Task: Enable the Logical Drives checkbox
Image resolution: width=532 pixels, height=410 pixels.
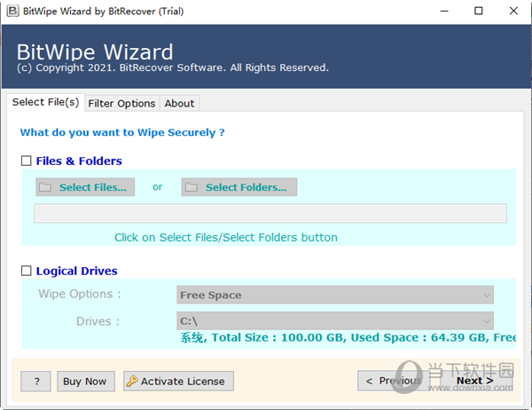Action: (26, 271)
